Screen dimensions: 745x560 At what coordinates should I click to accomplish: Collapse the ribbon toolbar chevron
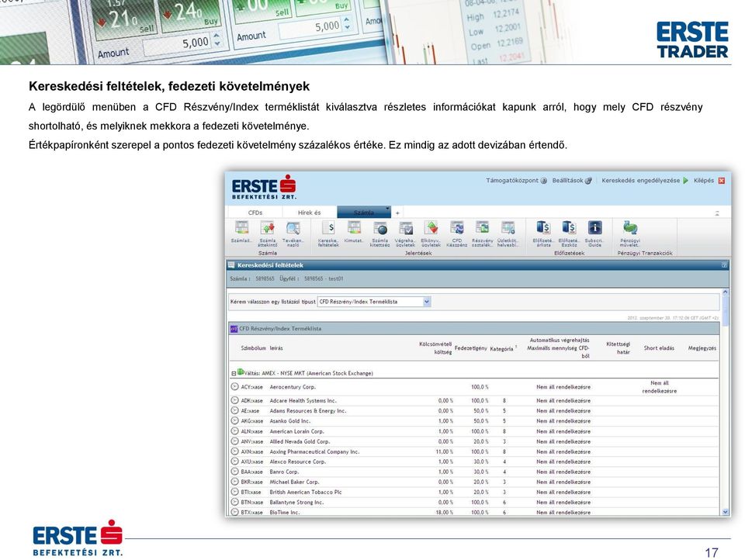click(x=717, y=213)
